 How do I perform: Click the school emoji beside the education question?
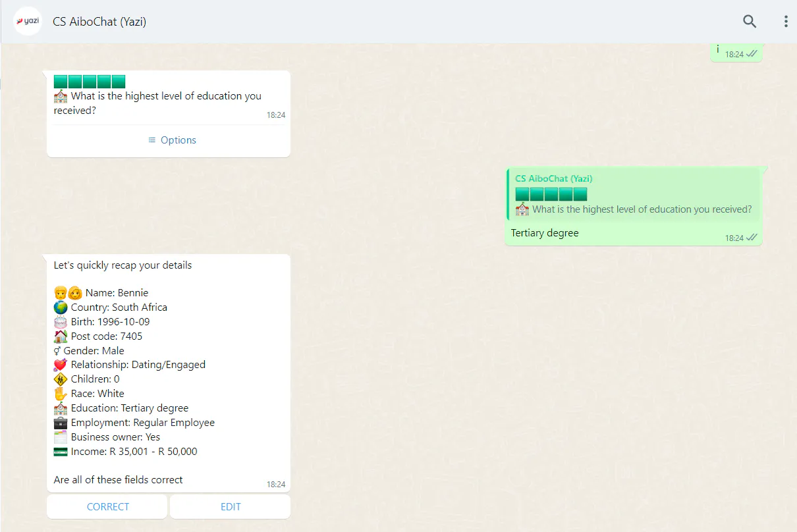[61, 96]
